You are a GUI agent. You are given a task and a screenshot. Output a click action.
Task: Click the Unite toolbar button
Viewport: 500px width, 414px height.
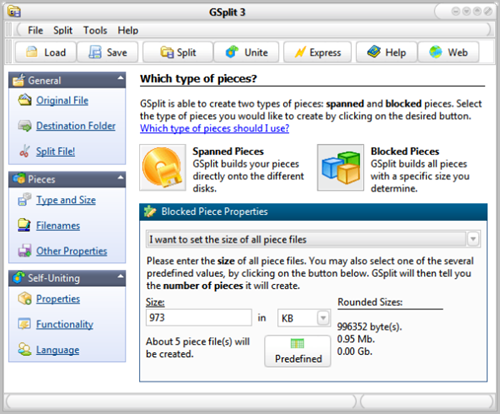pyautogui.click(x=246, y=52)
